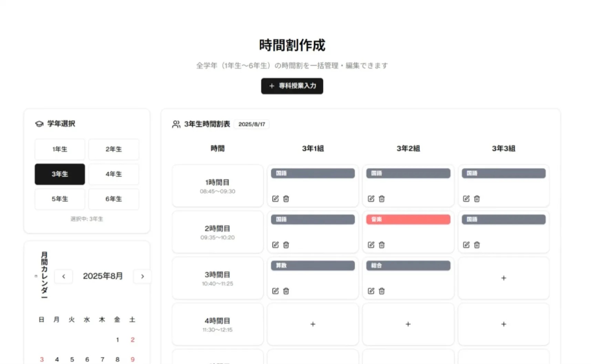Delete 3年3組 1時間目 lesson
The height and width of the screenshot is (364, 591).
pyautogui.click(x=477, y=199)
